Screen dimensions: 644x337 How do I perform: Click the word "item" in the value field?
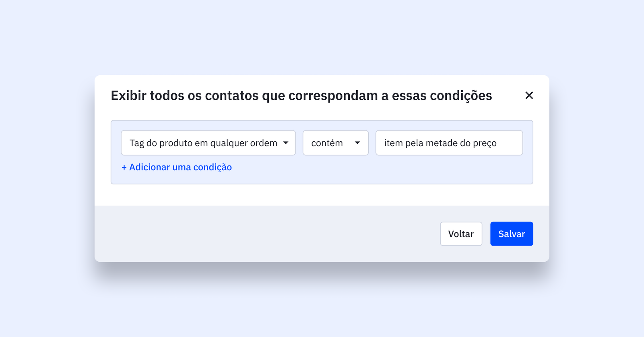pyautogui.click(x=393, y=143)
